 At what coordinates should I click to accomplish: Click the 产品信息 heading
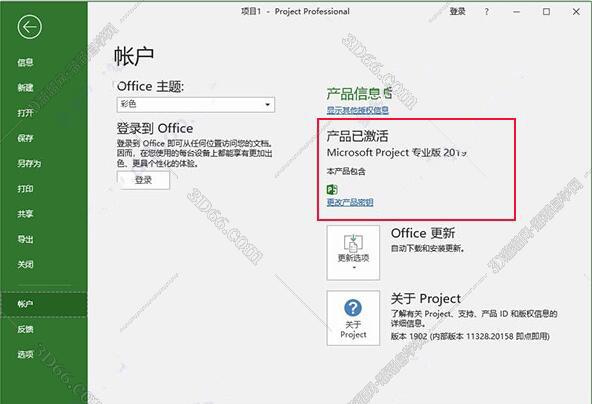click(x=354, y=94)
